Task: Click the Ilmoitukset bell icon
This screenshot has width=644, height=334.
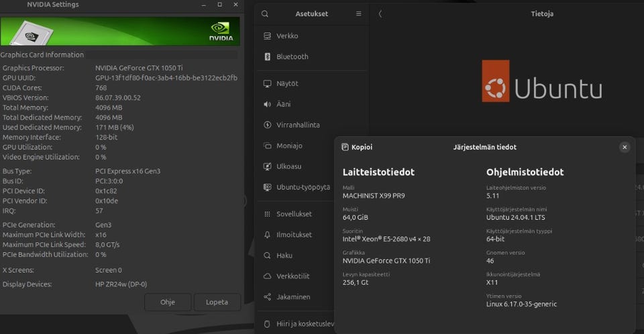Action: pyautogui.click(x=268, y=235)
